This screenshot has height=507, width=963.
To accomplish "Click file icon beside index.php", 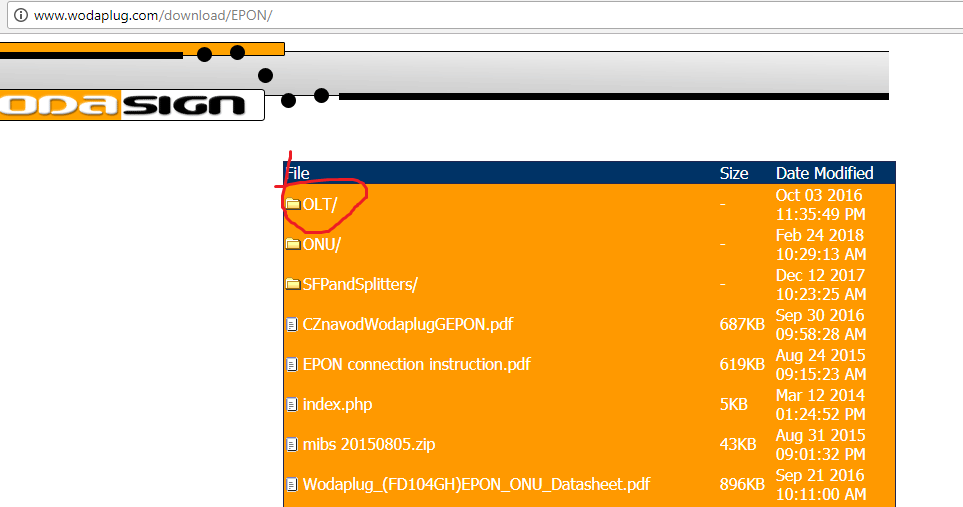I will (292, 404).
